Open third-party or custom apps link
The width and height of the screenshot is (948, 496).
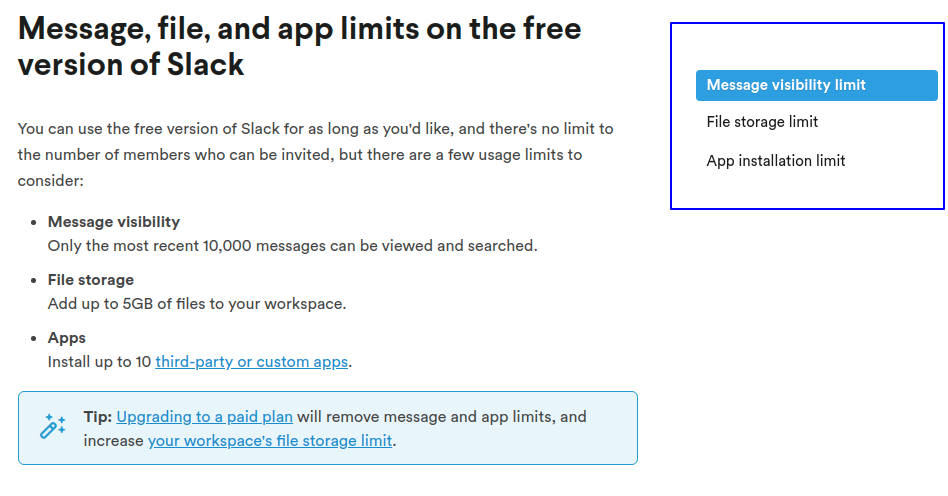click(252, 362)
